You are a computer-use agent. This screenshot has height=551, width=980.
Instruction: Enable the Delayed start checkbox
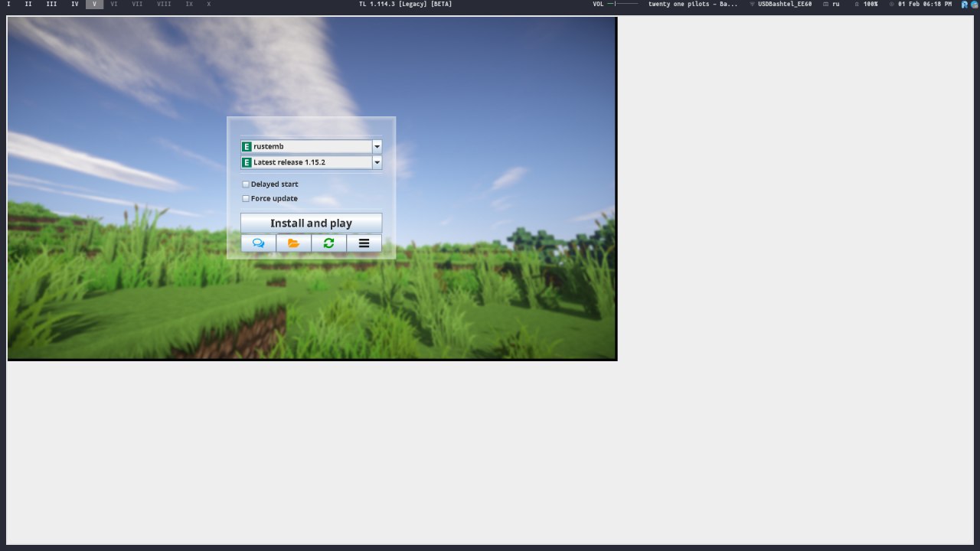[x=246, y=184]
